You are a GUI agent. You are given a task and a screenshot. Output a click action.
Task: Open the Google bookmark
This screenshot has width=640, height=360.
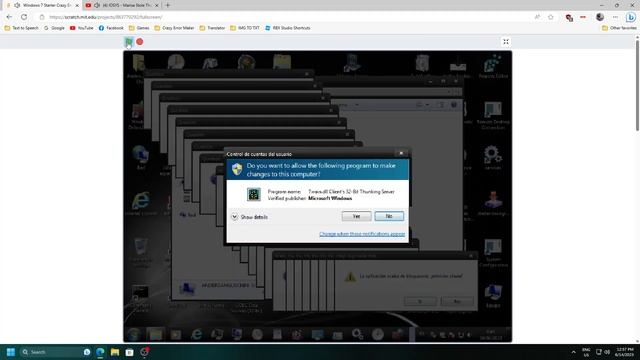click(54, 28)
